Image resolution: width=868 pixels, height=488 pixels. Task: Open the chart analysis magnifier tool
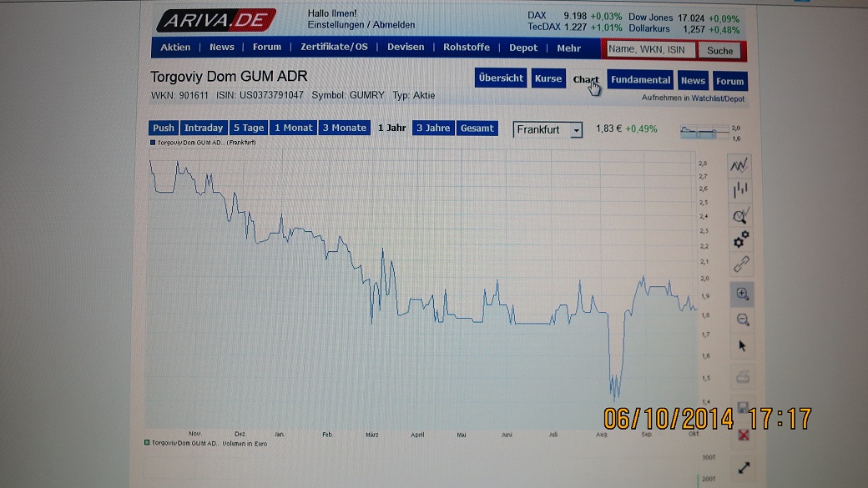pyautogui.click(x=740, y=215)
